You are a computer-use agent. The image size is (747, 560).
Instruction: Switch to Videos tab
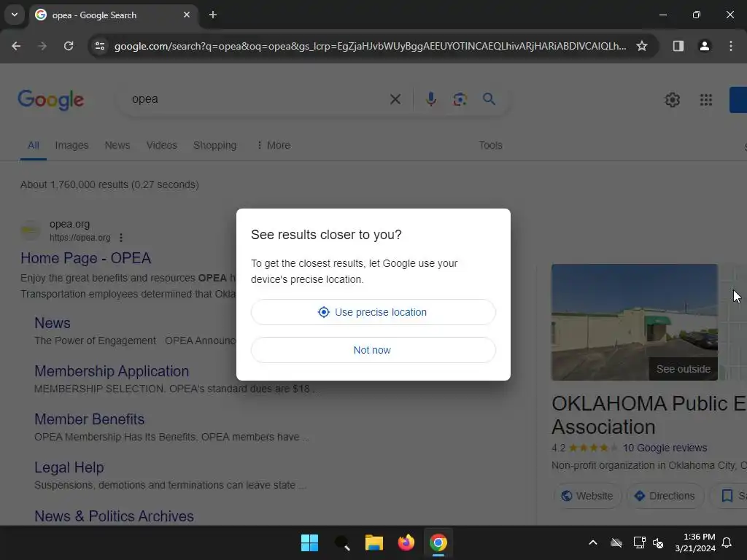coord(161,145)
